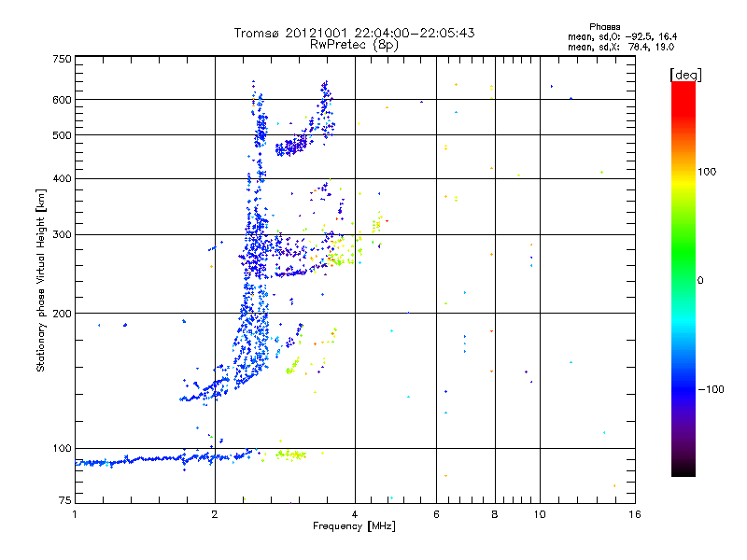This screenshot has height=560, width=747.
Task: Click the y-axis tick label '600'
Action: tap(62, 100)
